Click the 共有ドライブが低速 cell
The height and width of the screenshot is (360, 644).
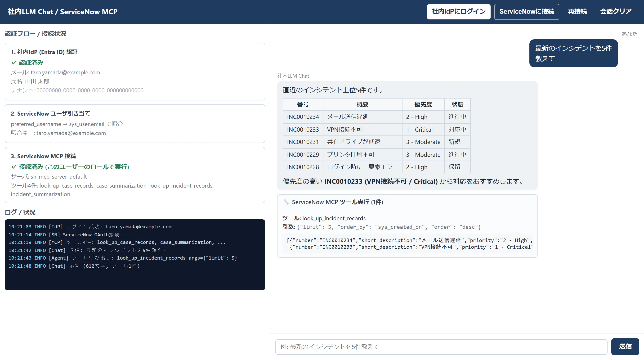(x=362, y=142)
